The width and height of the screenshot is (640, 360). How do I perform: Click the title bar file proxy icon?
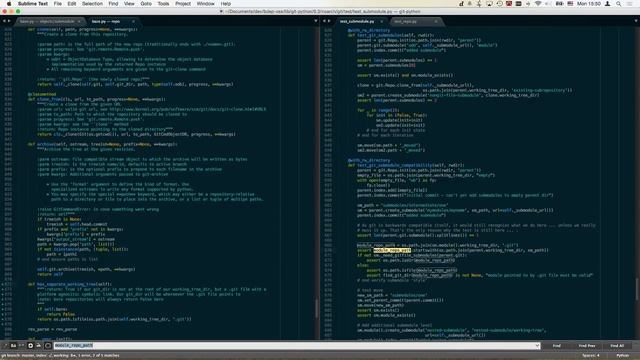[x=222, y=11]
